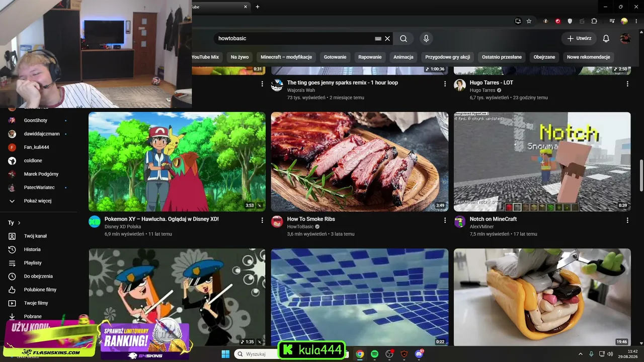Select the Na żywo filter chip
This screenshot has height=362, width=644.
[x=240, y=57]
